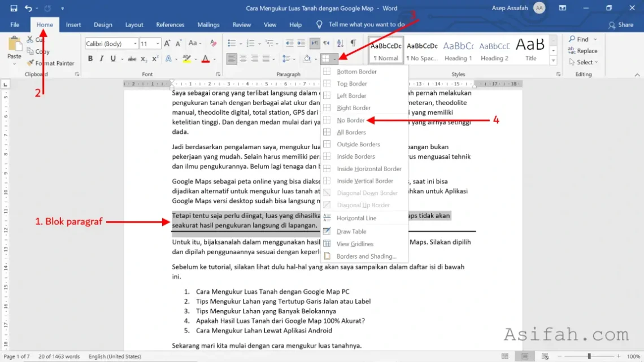Open Line Spacing dropdown
The height and width of the screenshot is (362, 644).
click(x=289, y=59)
